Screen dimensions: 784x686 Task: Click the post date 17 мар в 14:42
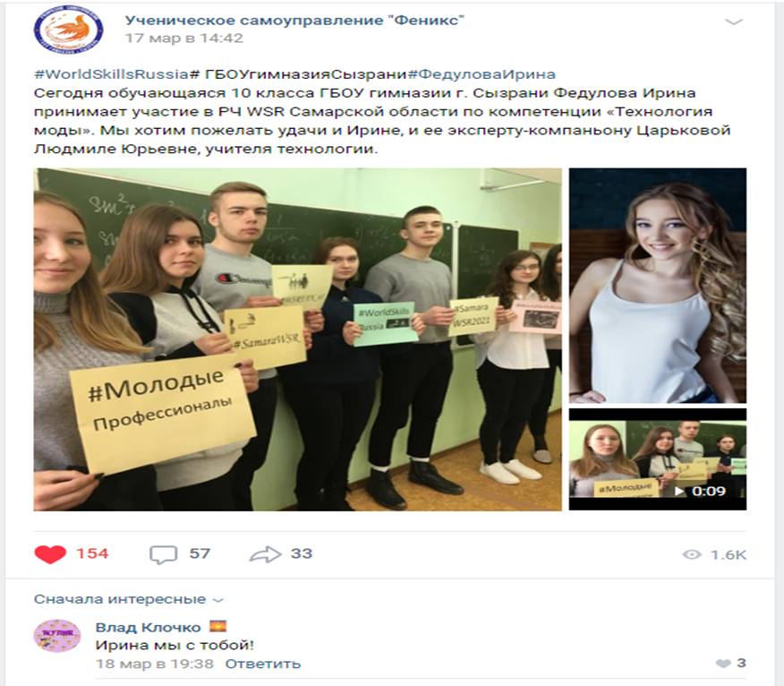[x=184, y=38]
